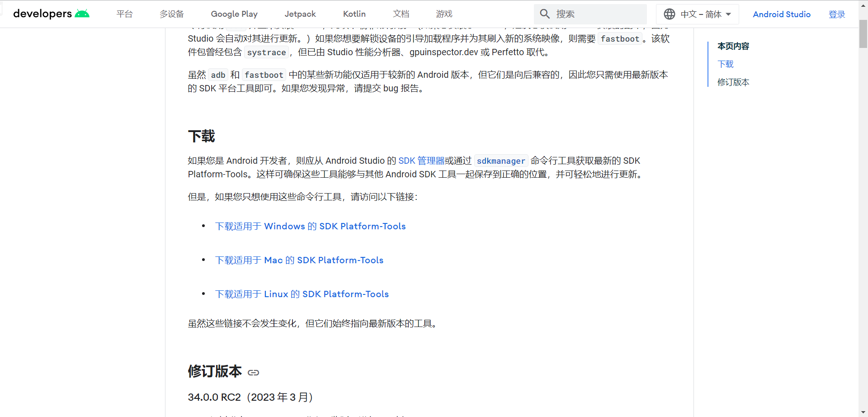Select 平台 in the top navigation
The width and height of the screenshot is (868, 417).
(125, 14)
